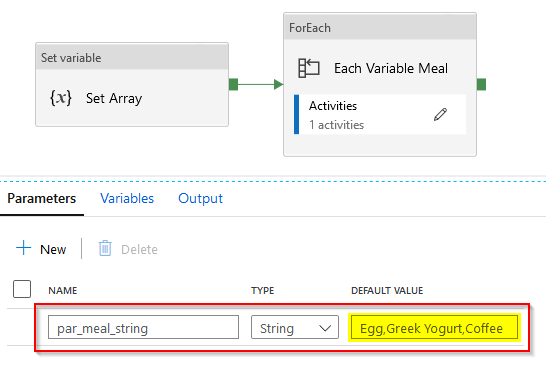The width and height of the screenshot is (546, 370).
Task: Click the ForEach loop icon
Action: (x=309, y=68)
